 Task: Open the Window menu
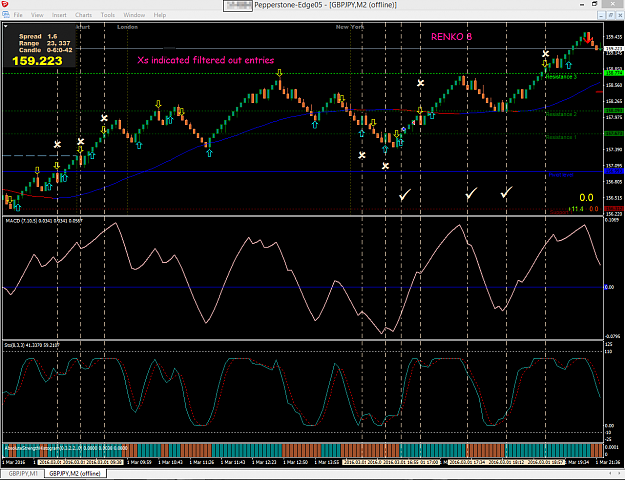(x=134, y=15)
